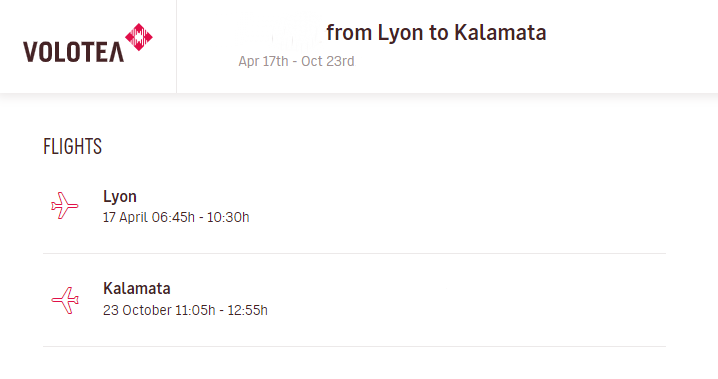
Task: Click the '23 October 11:05h - 12:55h' schedule text
Action: (185, 310)
